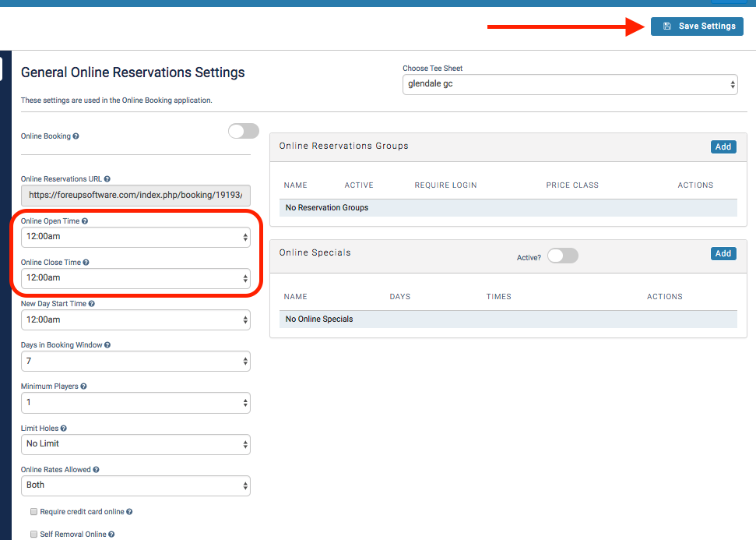Open the Online Open Time dropdown
Viewport: 756px width, 540px height.
pos(135,237)
